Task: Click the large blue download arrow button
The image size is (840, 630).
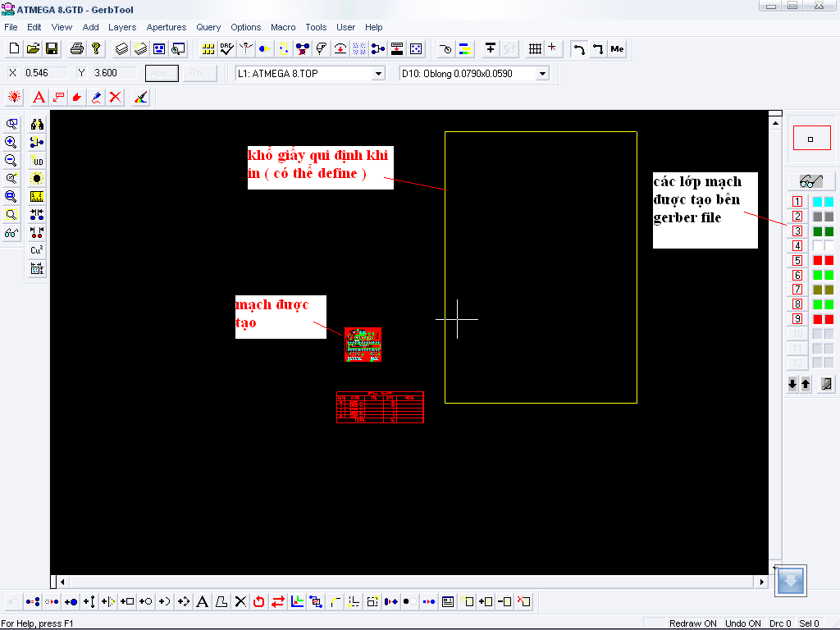Action: [x=791, y=580]
